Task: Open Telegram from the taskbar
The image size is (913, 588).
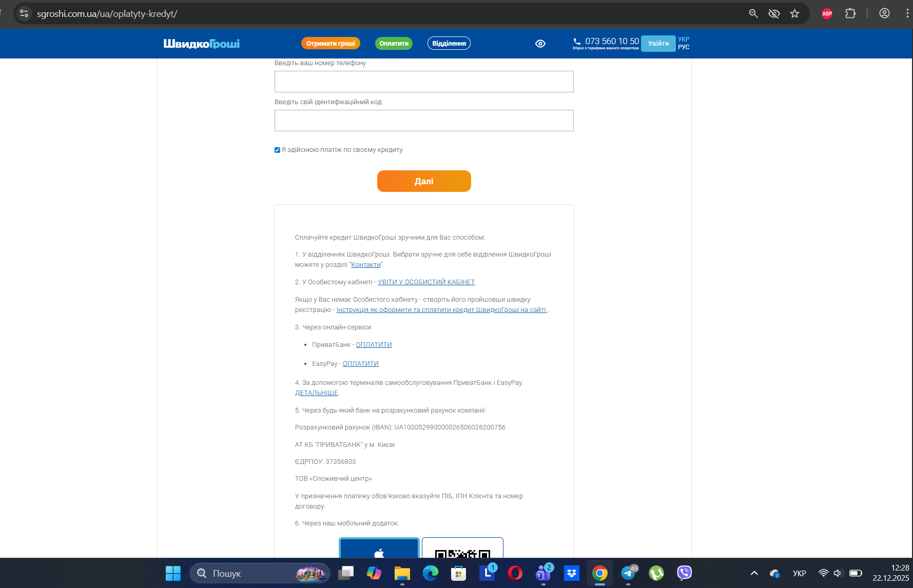Action: pyautogui.click(x=628, y=573)
